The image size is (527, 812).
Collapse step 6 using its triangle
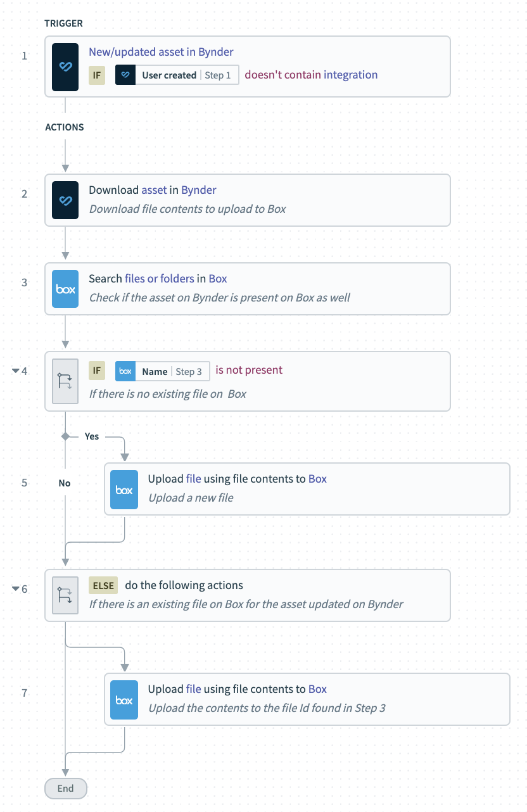click(16, 589)
